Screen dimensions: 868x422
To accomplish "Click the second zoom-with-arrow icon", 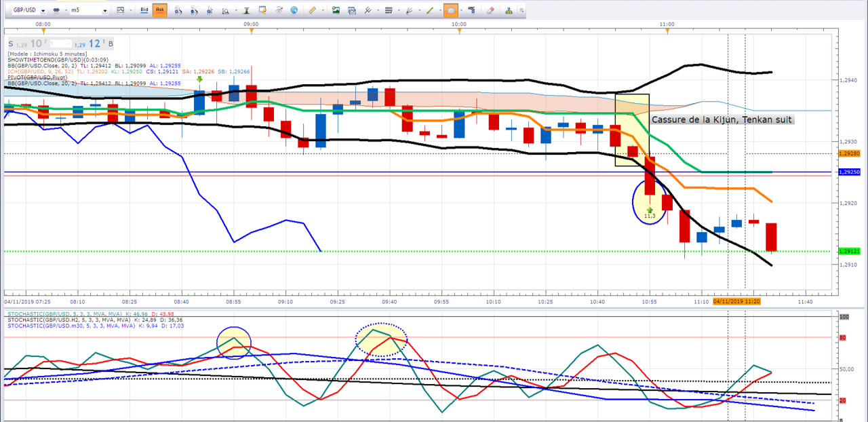I will pos(194,10).
